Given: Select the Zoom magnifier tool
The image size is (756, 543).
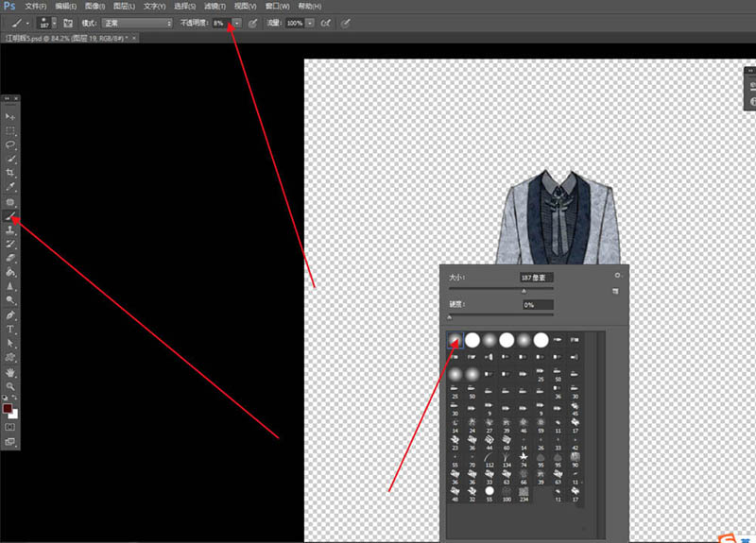Looking at the screenshot, I should coord(11,386).
